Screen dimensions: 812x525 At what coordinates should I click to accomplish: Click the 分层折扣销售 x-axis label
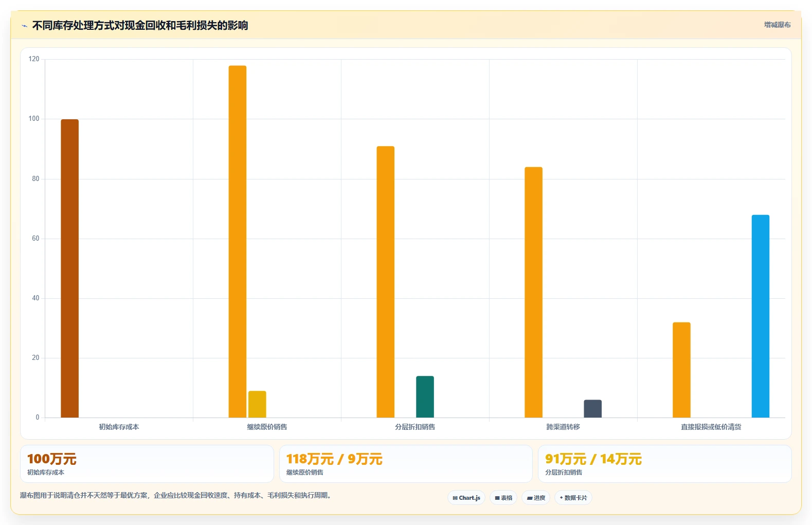click(415, 427)
